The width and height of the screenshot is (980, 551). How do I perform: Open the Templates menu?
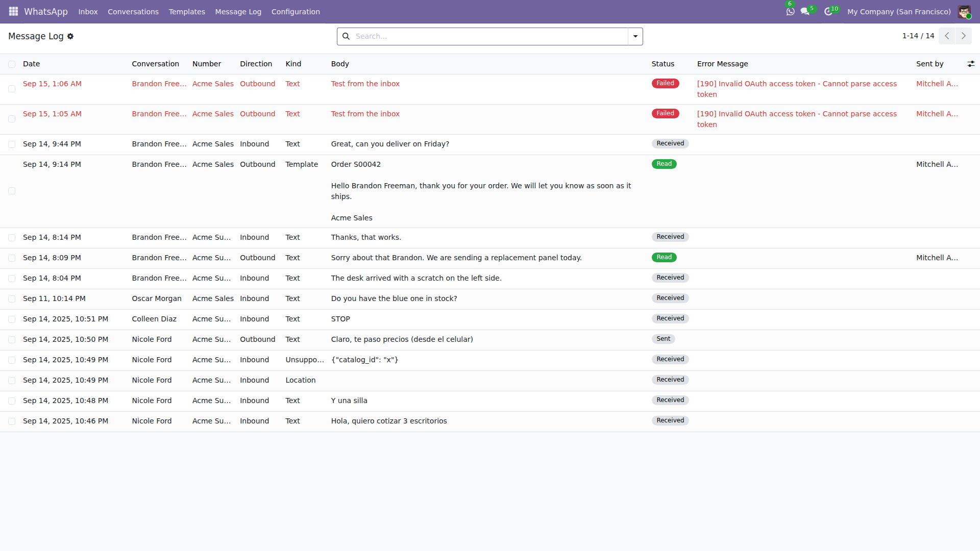pos(187,12)
